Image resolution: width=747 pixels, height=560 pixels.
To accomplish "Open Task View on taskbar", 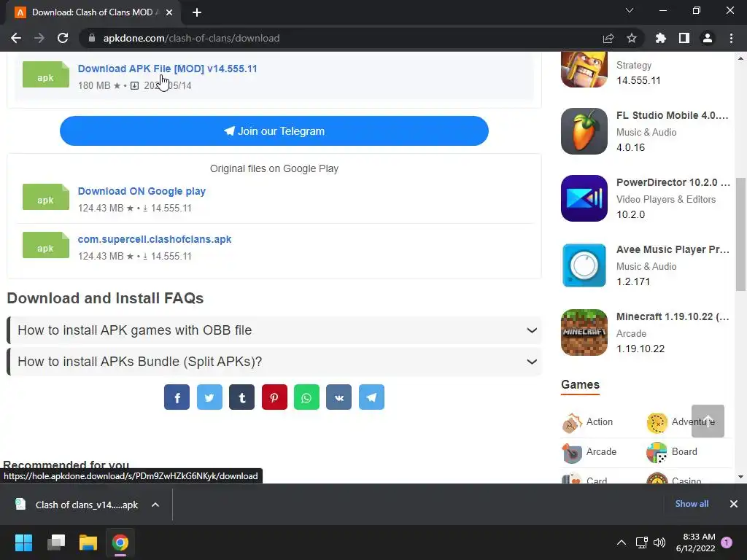I will pos(56,542).
